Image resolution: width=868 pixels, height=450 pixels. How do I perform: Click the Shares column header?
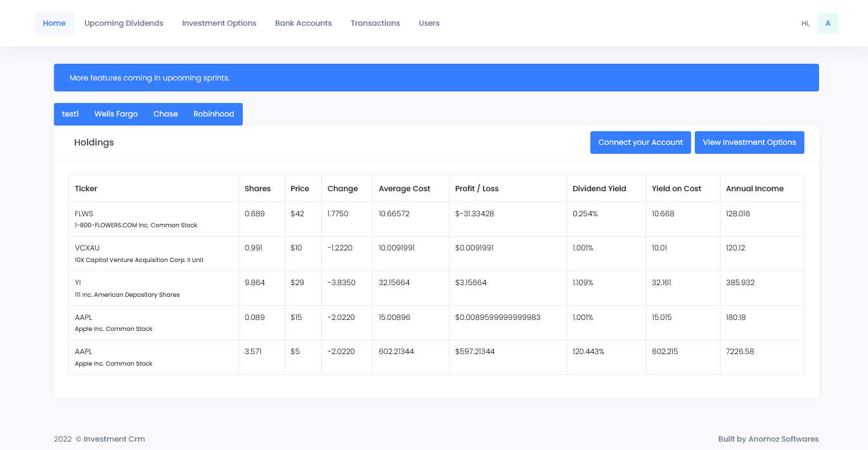pyautogui.click(x=257, y=188)
